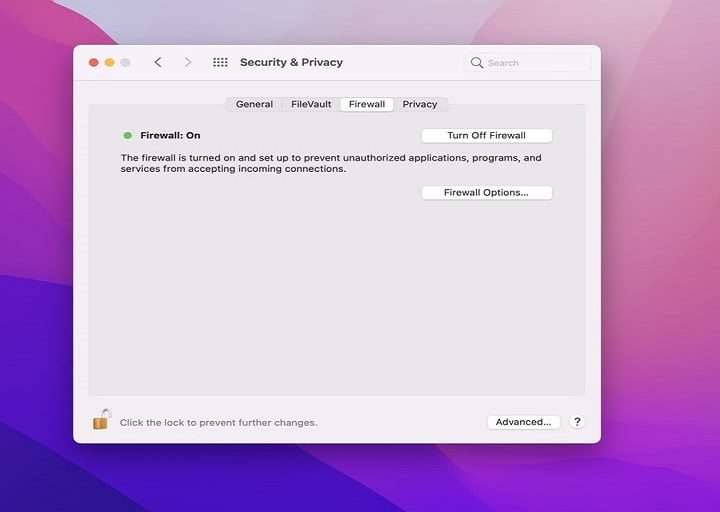Open the FileVault tab
Viewport: 720px width, 512px height.
[x=311, y=104]
